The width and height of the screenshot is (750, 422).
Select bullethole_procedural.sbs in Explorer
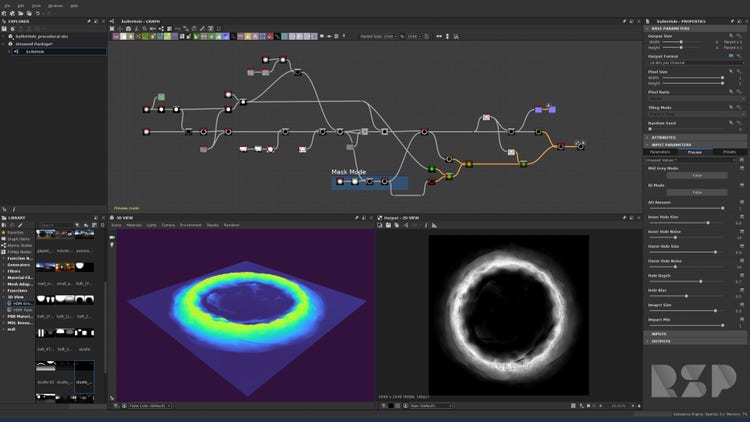point(42,36)
